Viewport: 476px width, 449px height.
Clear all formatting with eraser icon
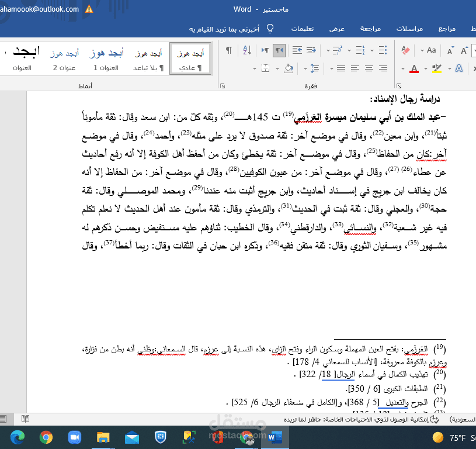(405, 50)
